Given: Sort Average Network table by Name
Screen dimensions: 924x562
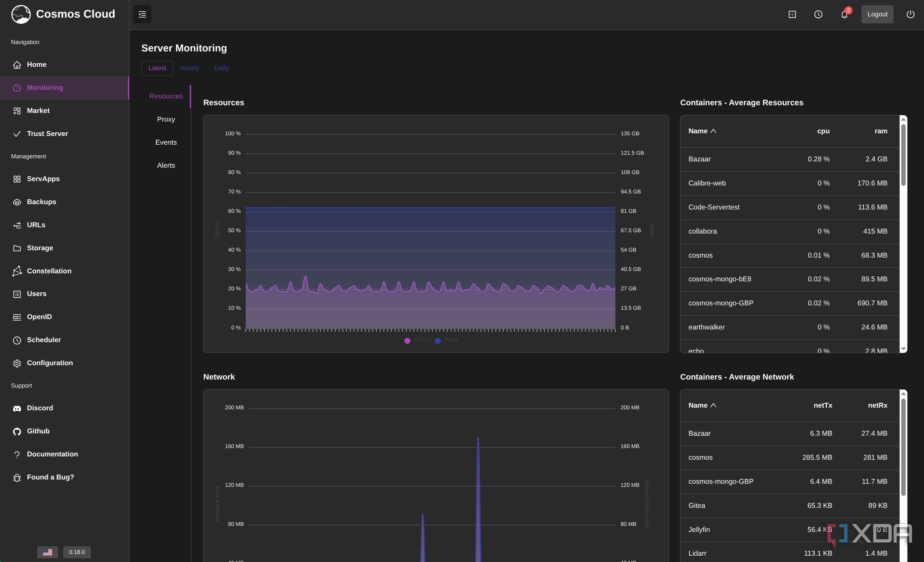Looking at the screenshot, I should pyautogui.click(x=702, y=405).
